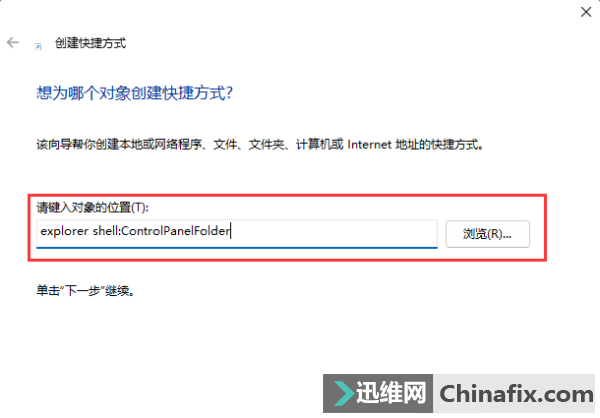Click the 创建快捷方式 window title
Image resolution: width=600 pixels, height=418 pixels.
pyautogui.click(x=90, y=43)
